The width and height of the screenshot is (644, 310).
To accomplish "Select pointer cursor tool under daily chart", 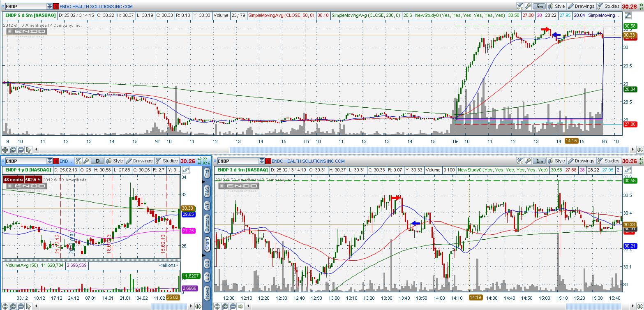I will tap(28, 306).
